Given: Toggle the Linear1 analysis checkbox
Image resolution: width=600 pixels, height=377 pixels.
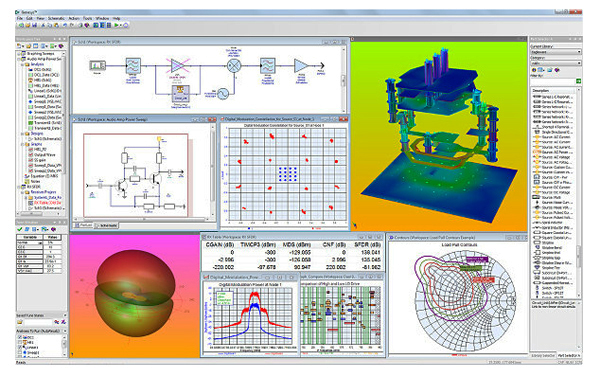Looking at the screenshot, I should point(20,348).
